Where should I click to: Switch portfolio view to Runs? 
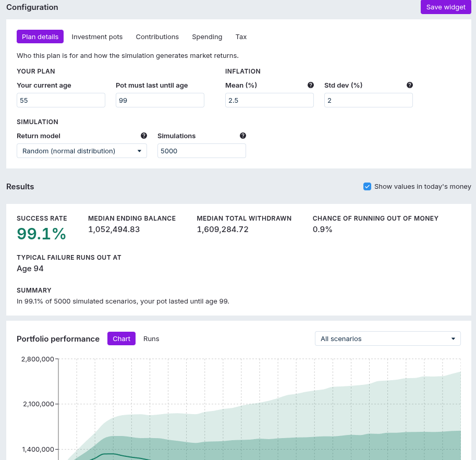tap(151, 338)
